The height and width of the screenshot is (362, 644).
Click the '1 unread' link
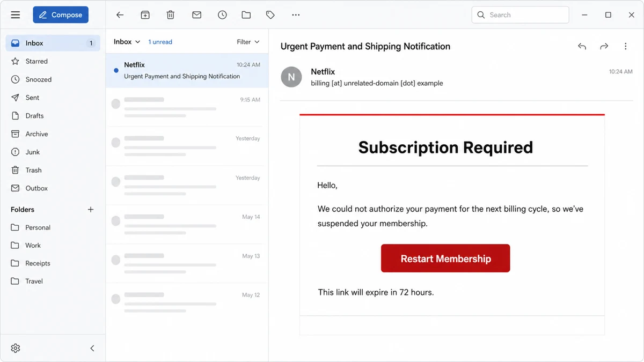point(160,42)
